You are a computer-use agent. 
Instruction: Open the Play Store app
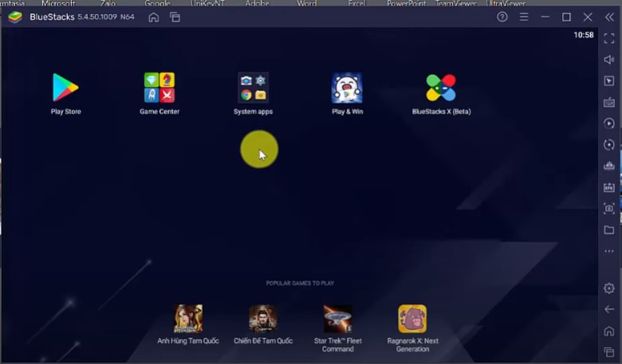tap(65, 88)
